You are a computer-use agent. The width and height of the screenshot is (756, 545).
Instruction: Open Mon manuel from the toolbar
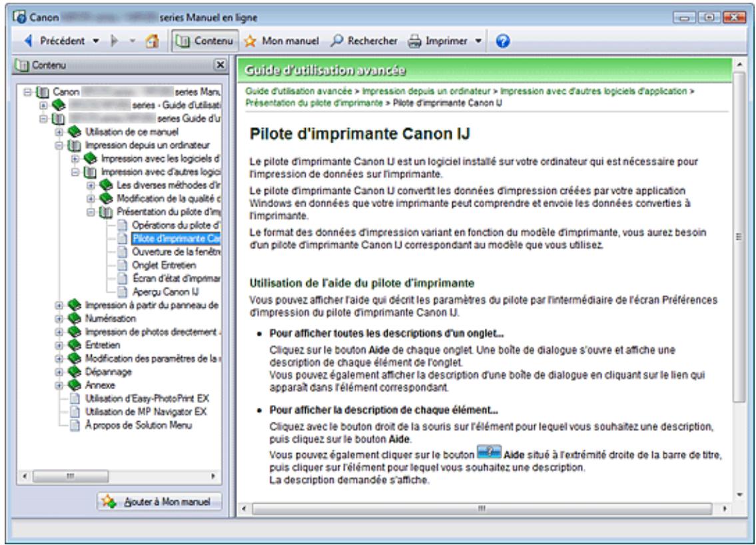[282, 41]
